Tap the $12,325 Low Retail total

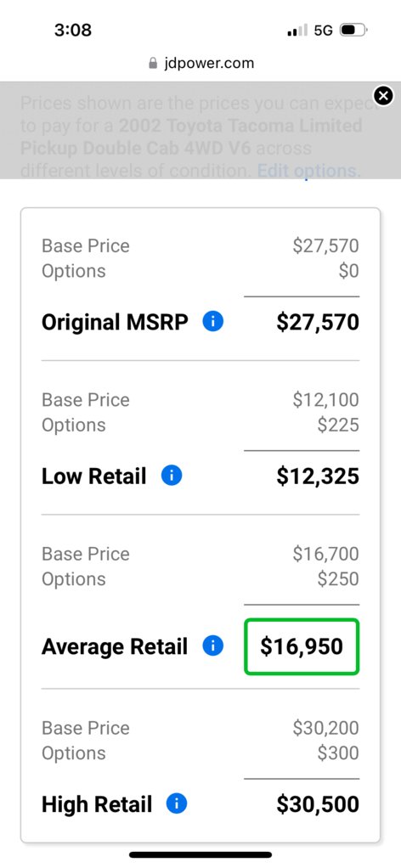(318, 476)
